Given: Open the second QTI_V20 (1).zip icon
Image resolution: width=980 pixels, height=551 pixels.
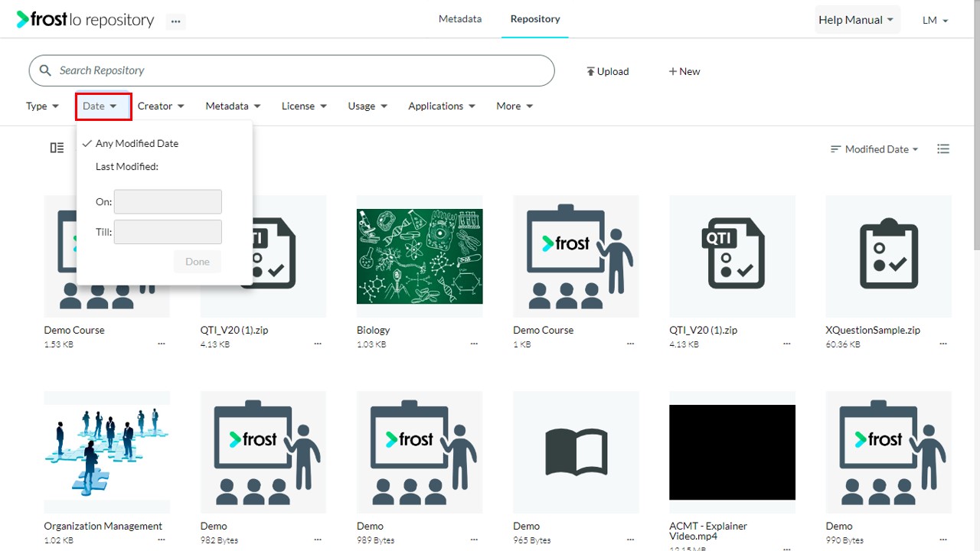Looking at the screenshot, I should [732, 256].
